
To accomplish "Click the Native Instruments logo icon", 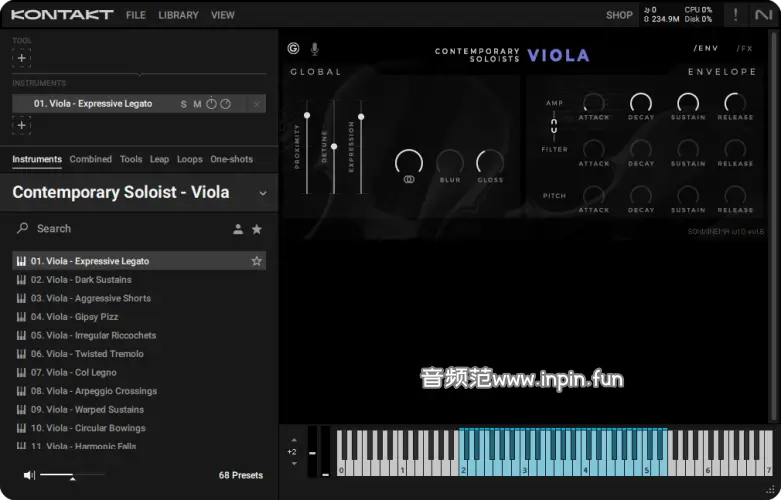I will (x=763, y=15).
